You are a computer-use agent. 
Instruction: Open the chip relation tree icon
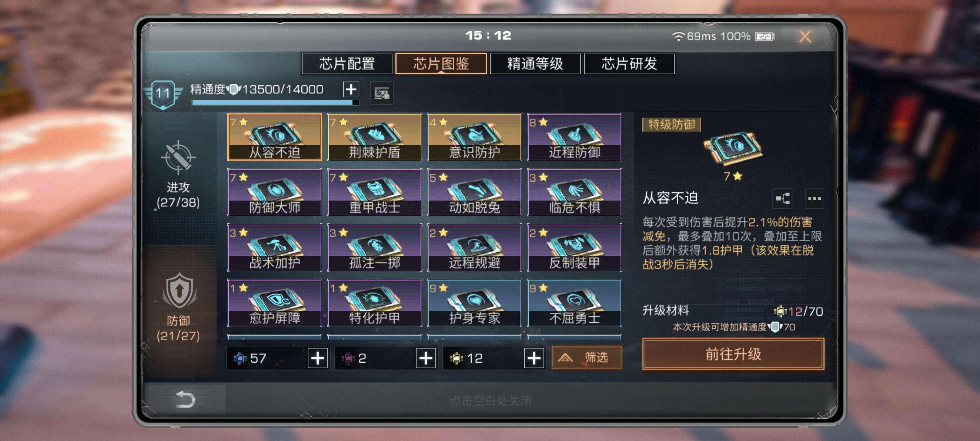[783, 198]
